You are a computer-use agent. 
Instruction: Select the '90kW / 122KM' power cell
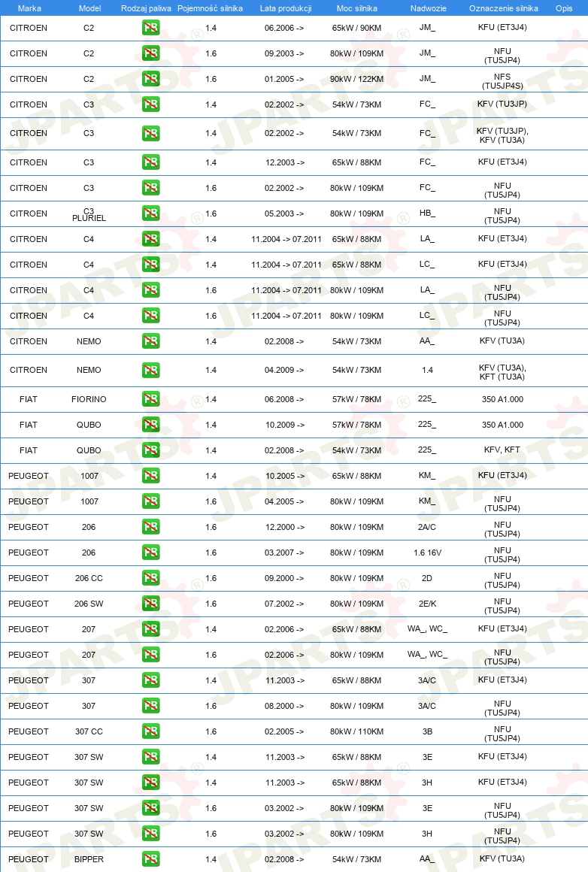coord(356,79)
